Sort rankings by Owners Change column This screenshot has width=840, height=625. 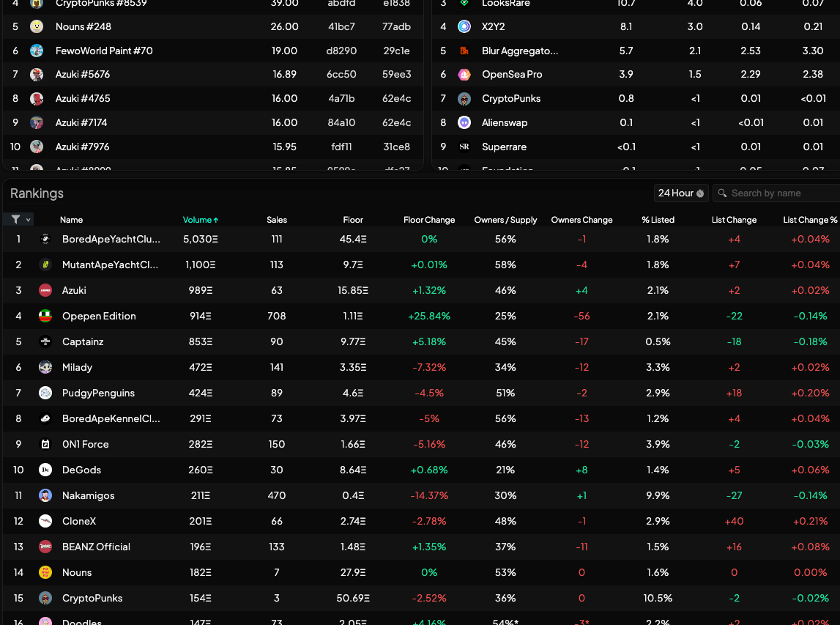pos(581,220)
